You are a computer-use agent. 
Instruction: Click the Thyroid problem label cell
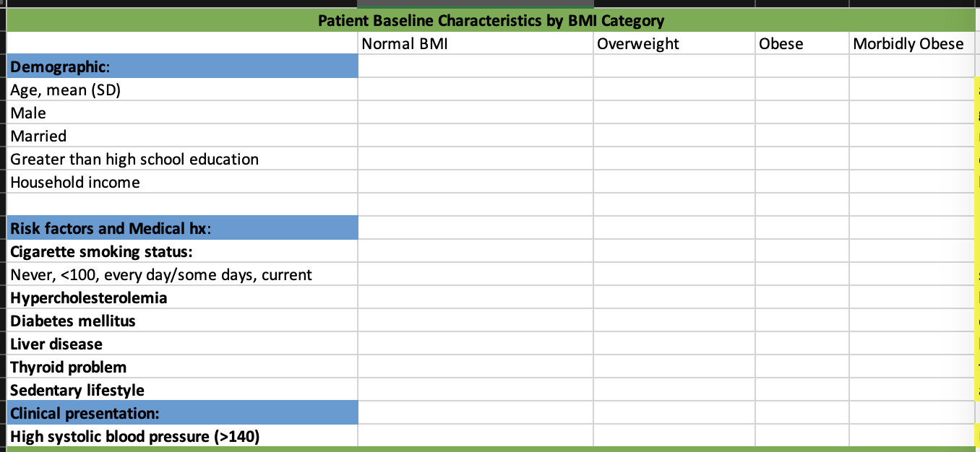click(183, 368)
